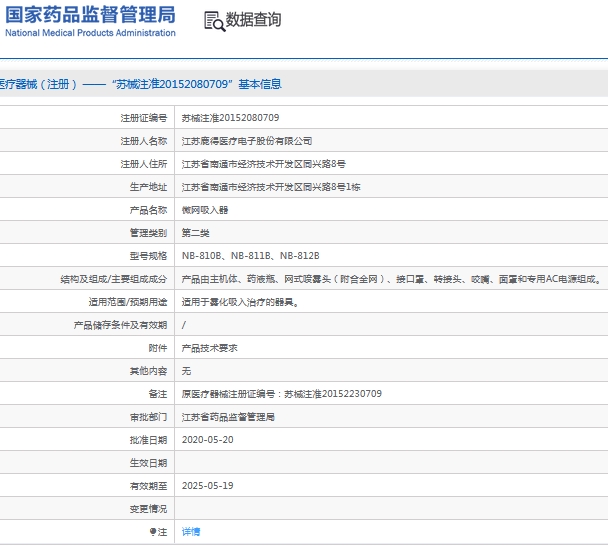
Task: Click the 数据查询 search document icon
Action: (x=214, y=21)
